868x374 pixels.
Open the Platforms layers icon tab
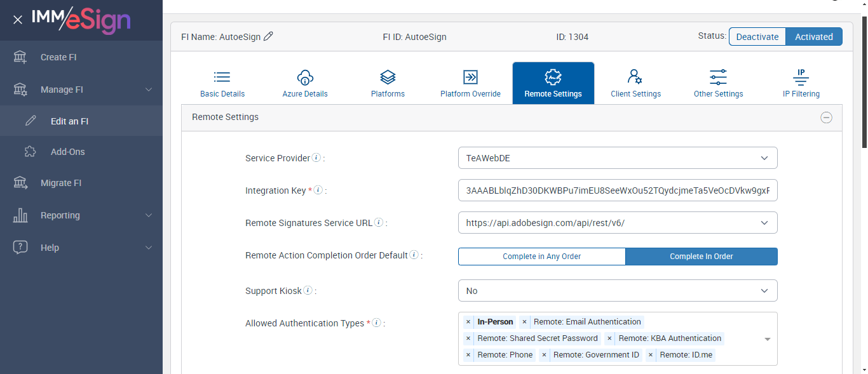[x=388, y=83]
